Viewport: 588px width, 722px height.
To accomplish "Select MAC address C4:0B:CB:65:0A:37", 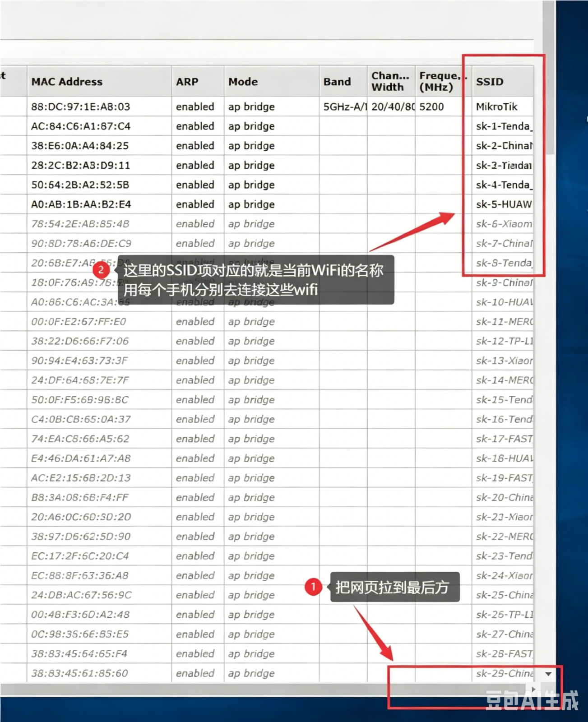I will 81,420.
